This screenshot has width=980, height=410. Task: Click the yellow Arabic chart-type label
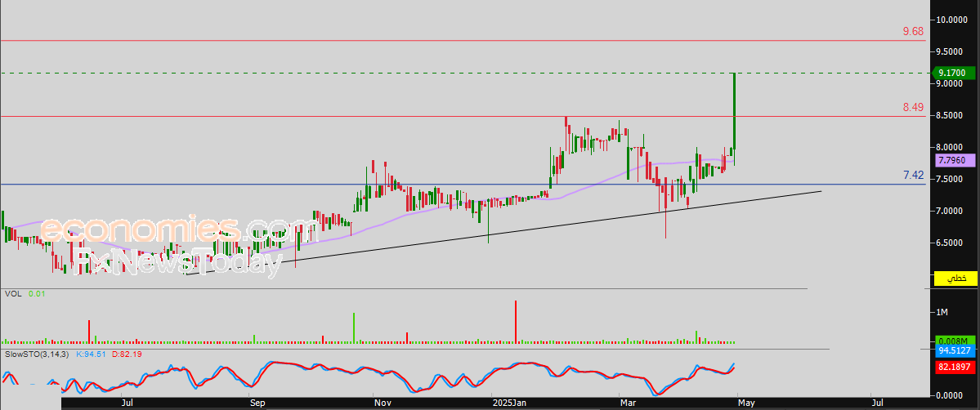pyautogui.click(x=955, y=279)
